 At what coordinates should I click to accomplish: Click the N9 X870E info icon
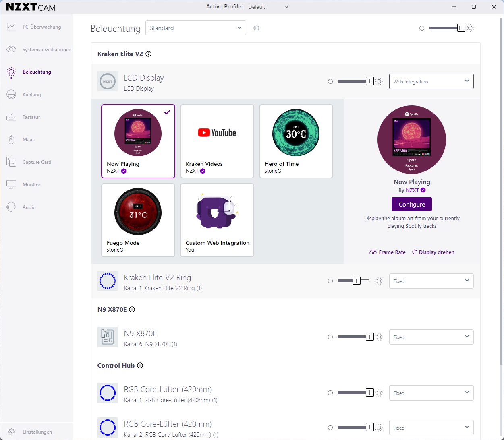pyautogui.click(x=132, y=310)
